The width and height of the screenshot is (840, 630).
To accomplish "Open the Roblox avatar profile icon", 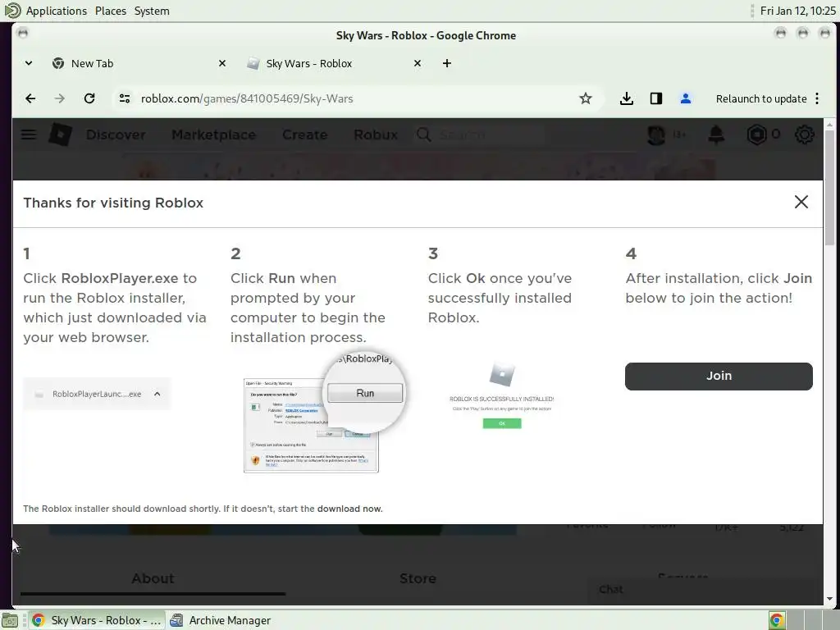I will pyautogui.click(x=656, y=135).
